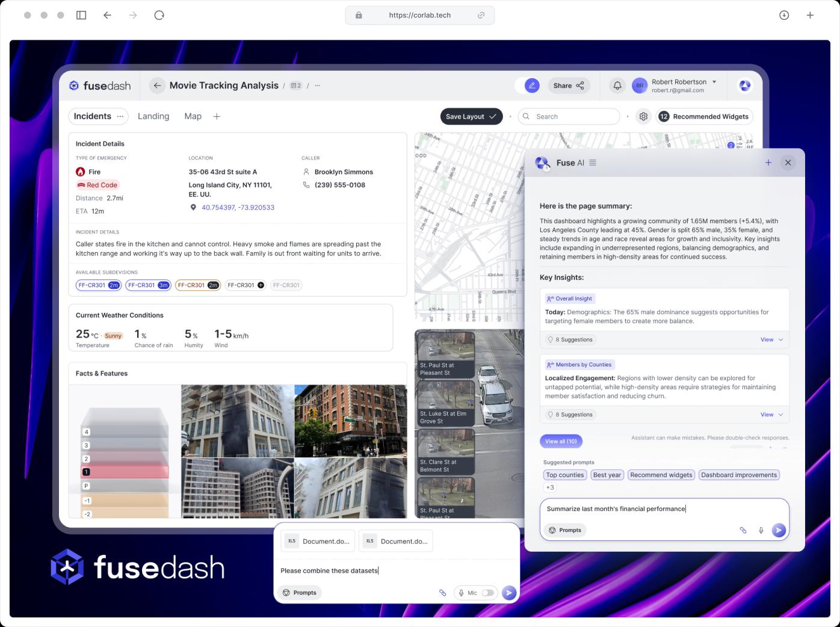The image size is (840, 627).
Task: Click the dashboard Search field
Action: tap(569, 116)
